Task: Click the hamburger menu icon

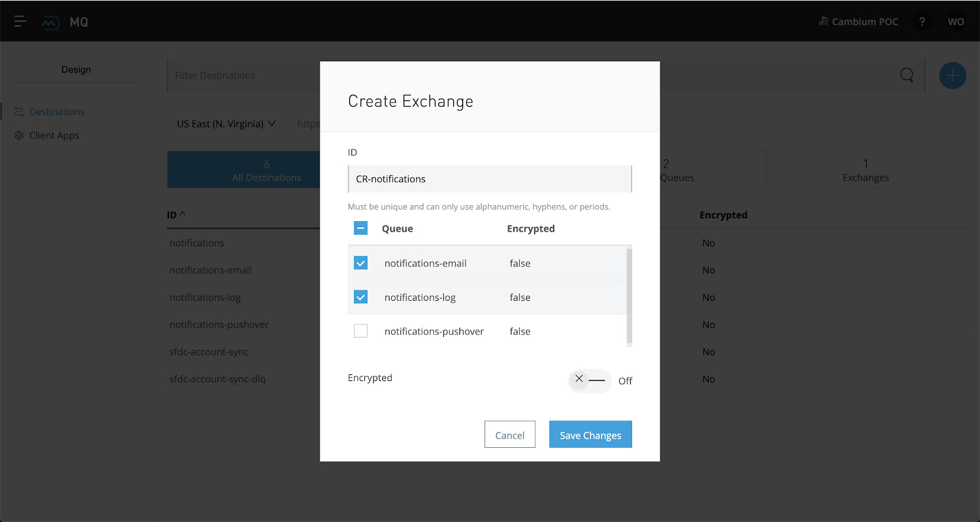Action: pyautogui.click(x=20, y=22)
